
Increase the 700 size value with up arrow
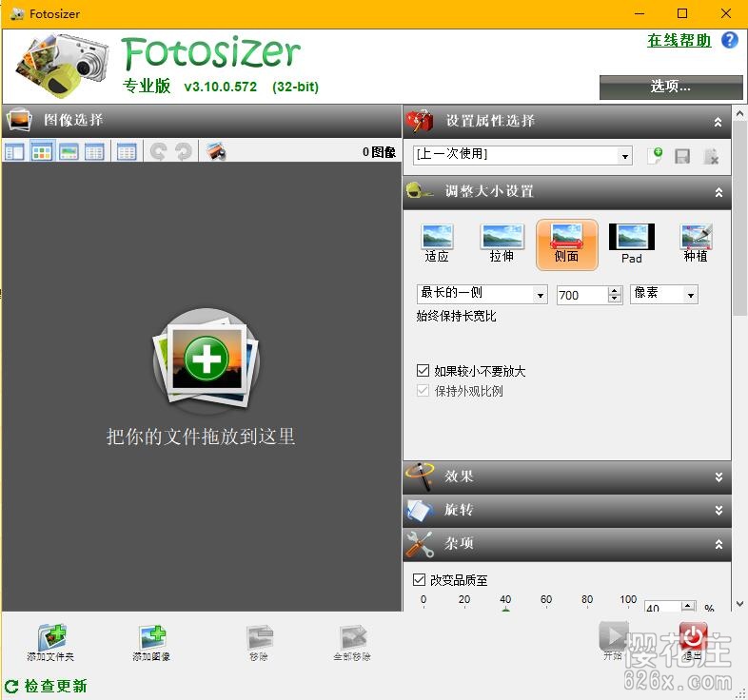(615, 290)
